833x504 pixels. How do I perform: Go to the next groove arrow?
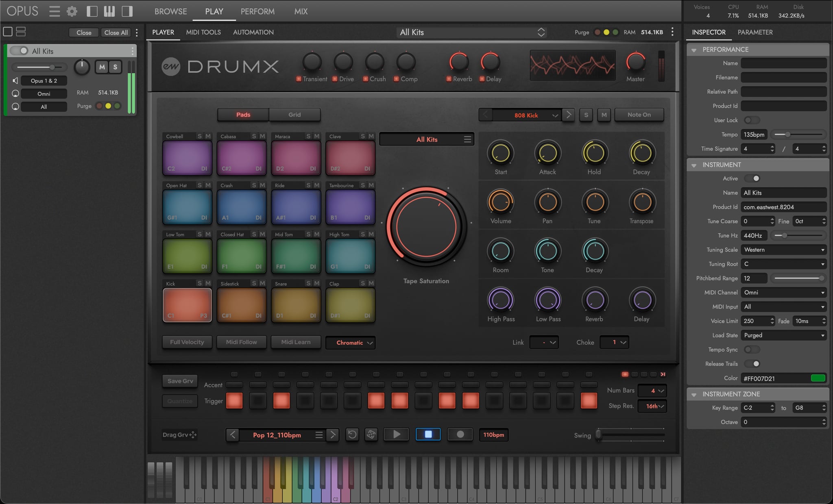(x=333, y=435)
